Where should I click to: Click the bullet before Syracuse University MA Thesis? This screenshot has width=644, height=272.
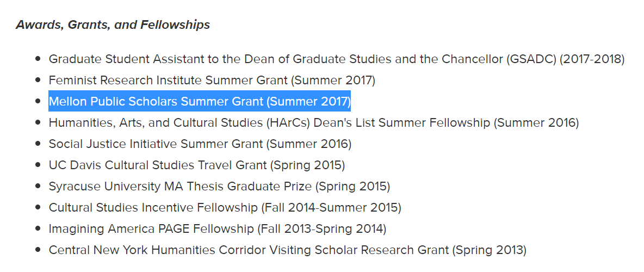point(38,187)
